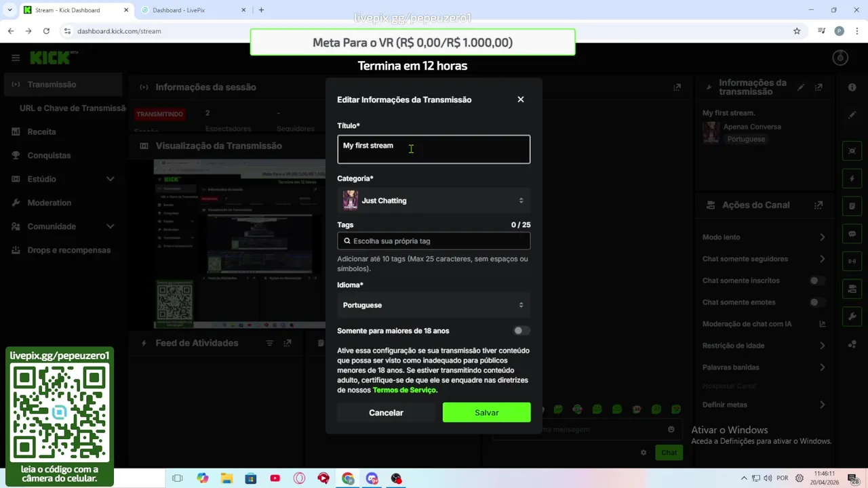Click the stream preview thumbnail

(239, 245)
